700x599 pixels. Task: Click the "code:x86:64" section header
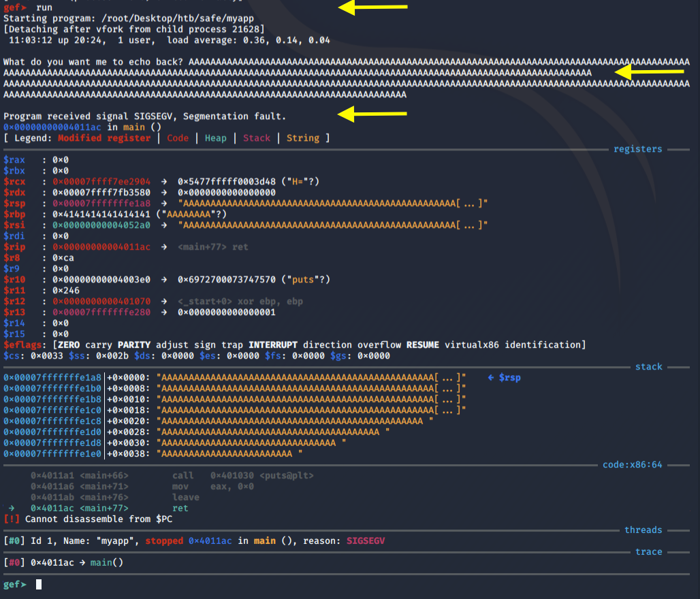[632, 464]
